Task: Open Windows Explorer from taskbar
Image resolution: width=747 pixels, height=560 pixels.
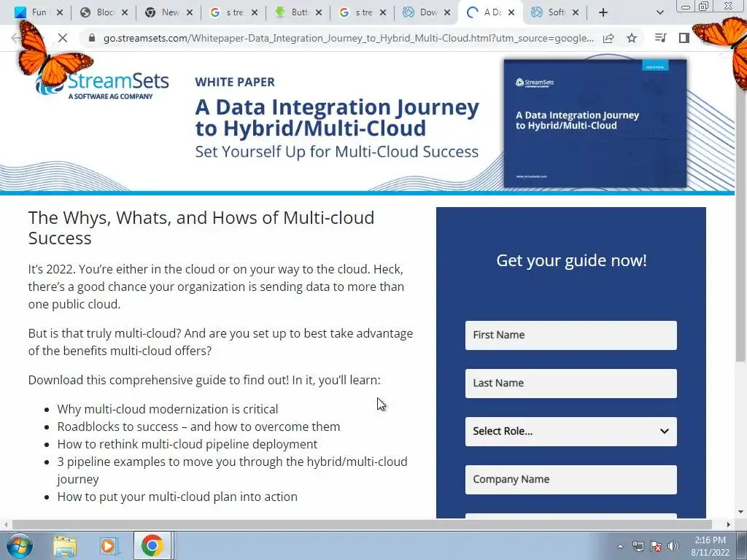Action: [x=65, y=545]
